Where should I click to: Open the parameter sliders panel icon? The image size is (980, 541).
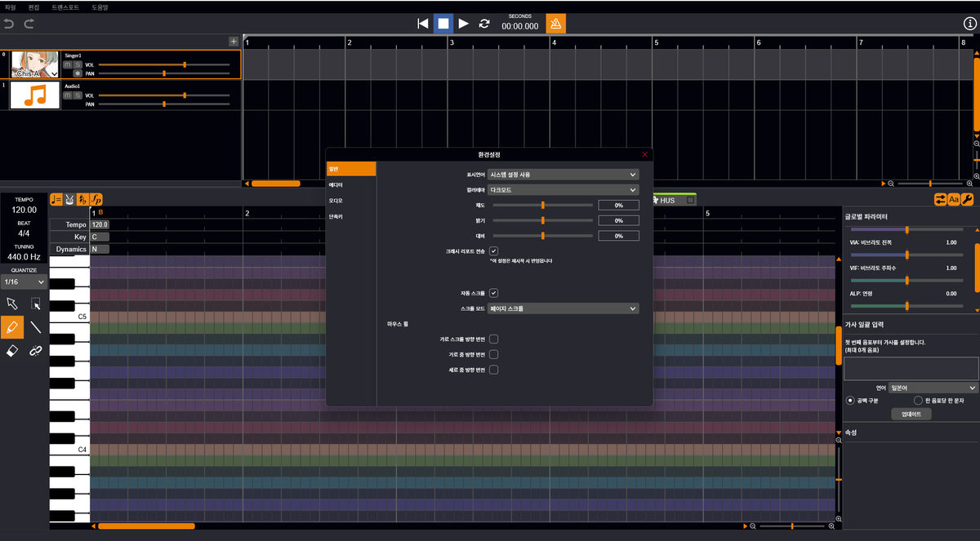pyautogui.click(x=941, y=199)
